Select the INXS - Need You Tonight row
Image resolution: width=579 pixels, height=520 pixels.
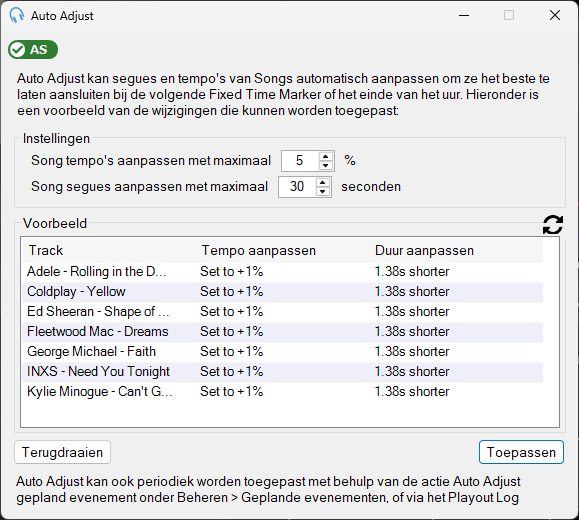[282, 372]
